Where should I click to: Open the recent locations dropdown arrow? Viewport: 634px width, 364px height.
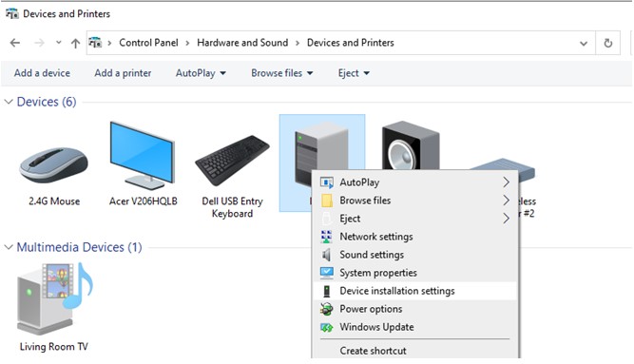(59, 43)
